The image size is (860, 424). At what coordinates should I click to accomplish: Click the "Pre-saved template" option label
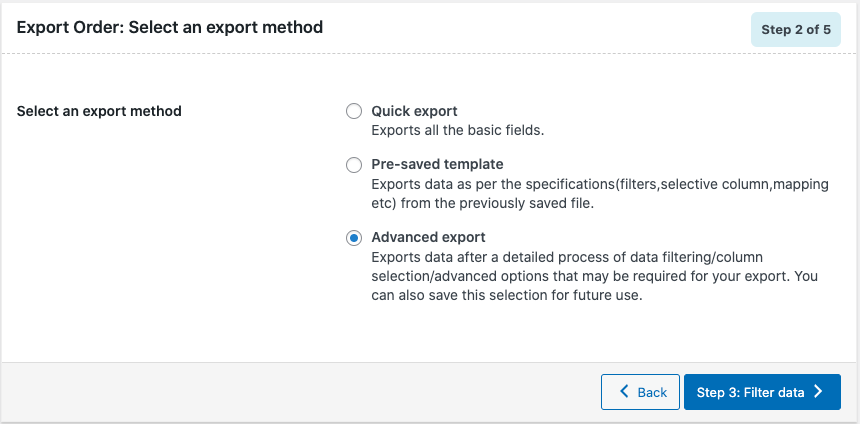point(437,164)
